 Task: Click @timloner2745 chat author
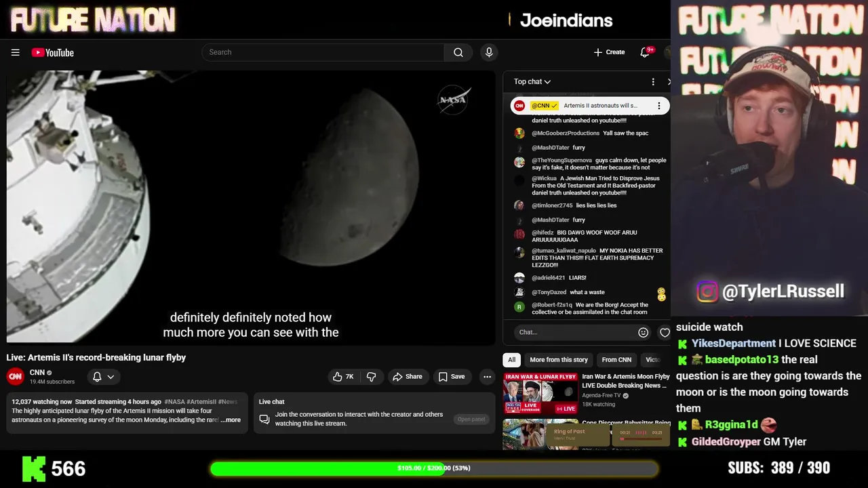click(x=552, y=205)
